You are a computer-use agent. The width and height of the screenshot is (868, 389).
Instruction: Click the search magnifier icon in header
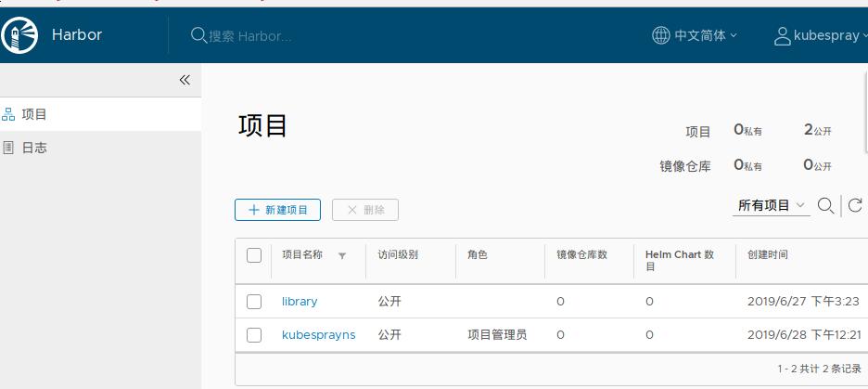point(198,35)
